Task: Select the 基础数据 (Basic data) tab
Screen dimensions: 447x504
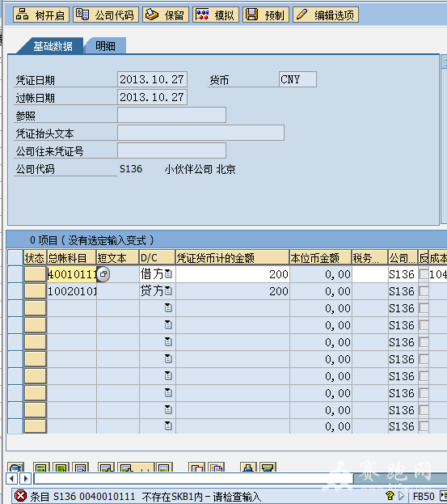Action: pos(53,46)
